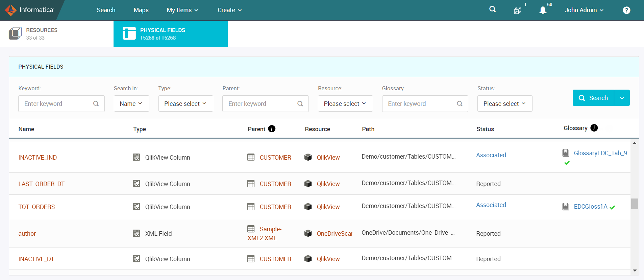Click the Informatica logo
Screen dimensions: 644x280
(29, 10)
